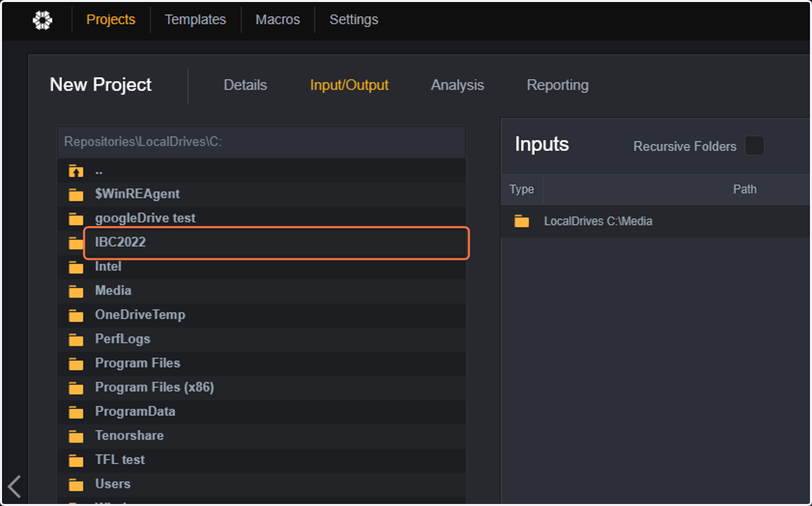812x506 pixels.
Task: Select the Tenorshare folder name
Action: [129, 435]
